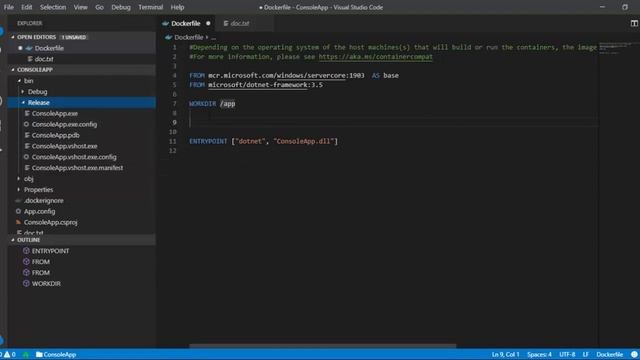Change encoding via UTF-8 status entry
This screenshot has width=640, height=360.
[x=567, y=354]
